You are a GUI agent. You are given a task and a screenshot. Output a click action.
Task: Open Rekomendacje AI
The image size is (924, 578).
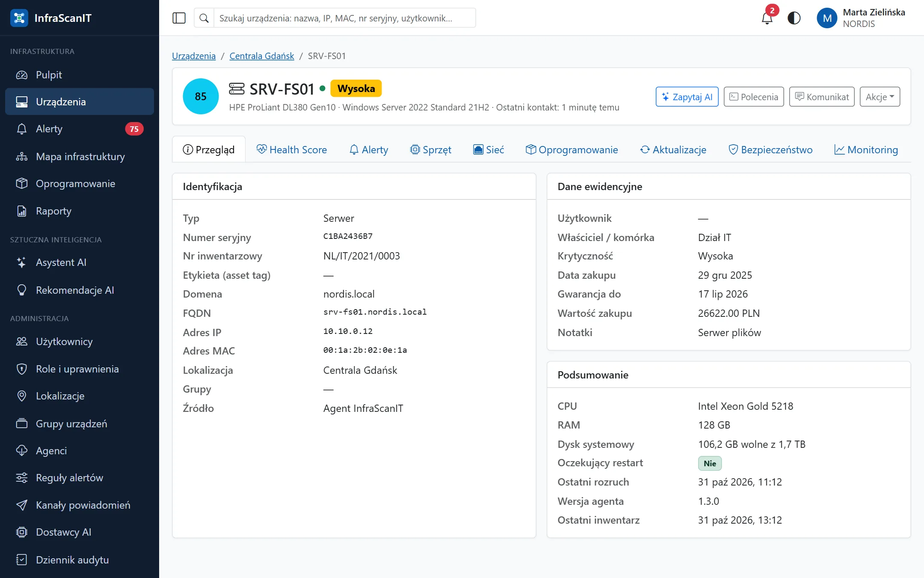pyautogui.click(x=80, y=290)
